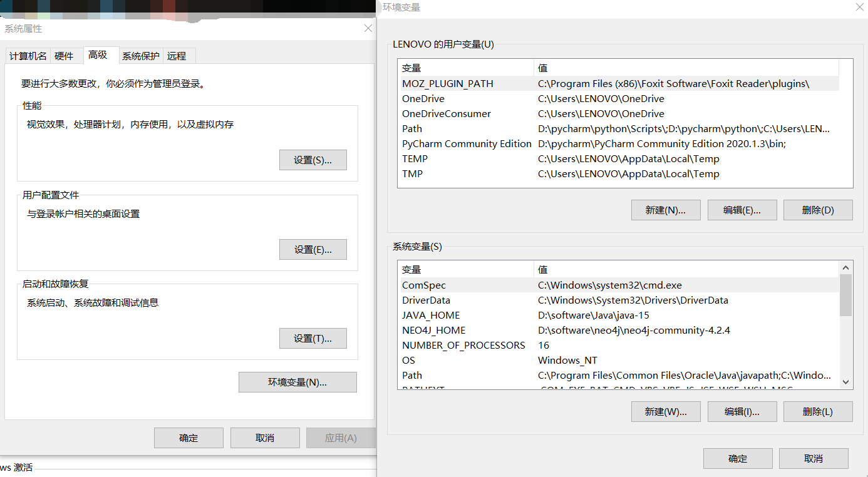Click 编辑(E)... for user variables

pos(742,210)
